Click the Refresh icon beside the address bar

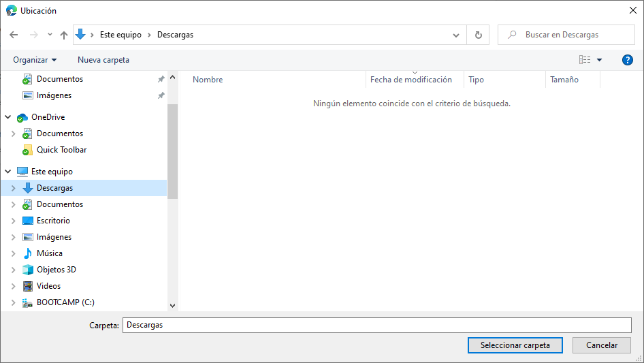click(478, 35)
